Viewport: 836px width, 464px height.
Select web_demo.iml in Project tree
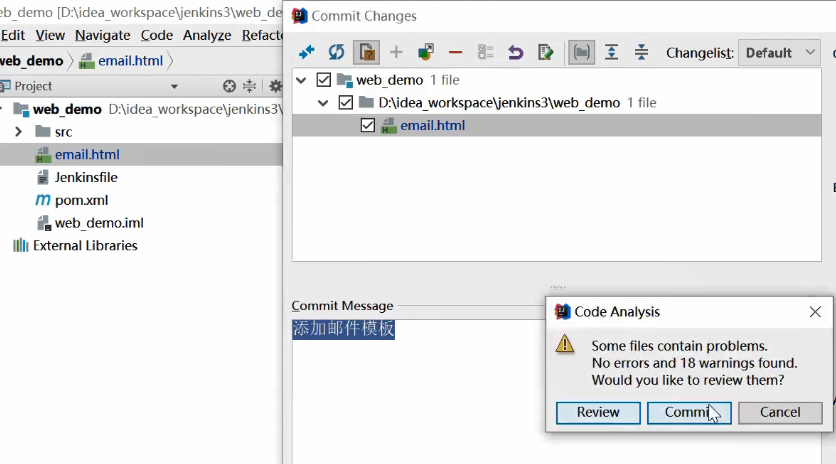99,223
